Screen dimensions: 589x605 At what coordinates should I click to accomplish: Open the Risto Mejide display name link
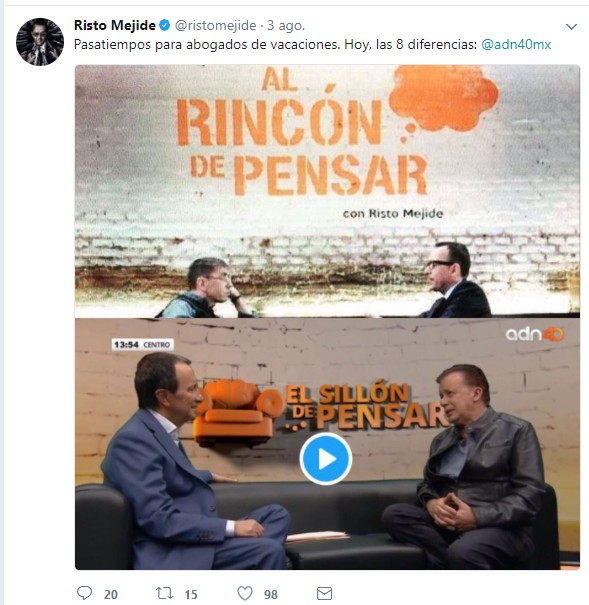pyautogui.click(x=115, y=25)
